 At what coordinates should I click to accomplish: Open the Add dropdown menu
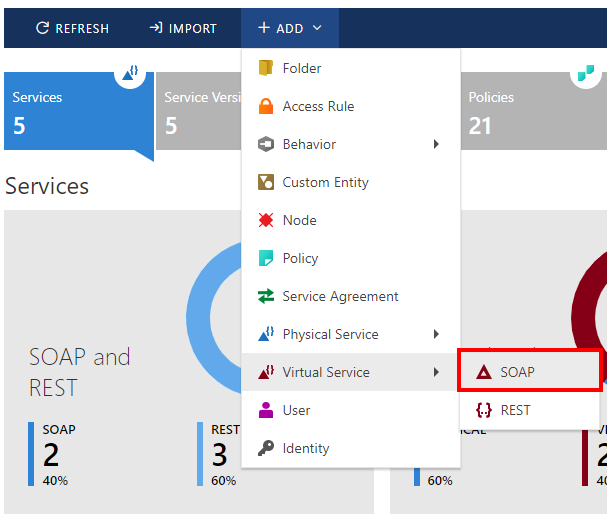click(289, 28)
